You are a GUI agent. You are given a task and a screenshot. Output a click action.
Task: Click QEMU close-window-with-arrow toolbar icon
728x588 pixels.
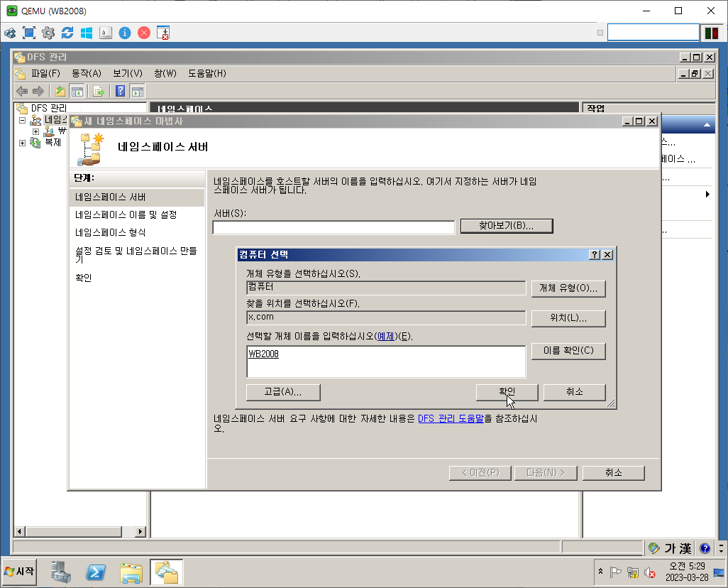coord(163,33)
